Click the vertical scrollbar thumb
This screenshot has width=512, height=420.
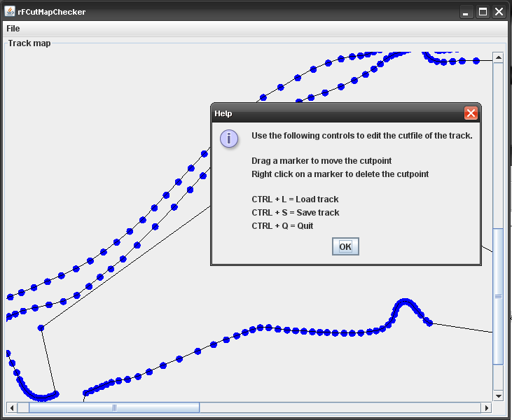pos(498,296)
